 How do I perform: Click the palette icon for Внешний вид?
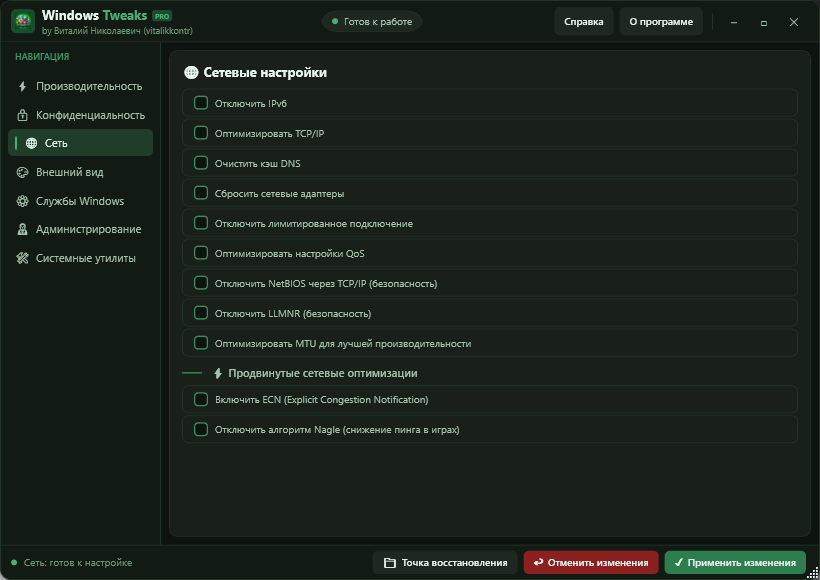pyautogui.click(x=22, y=172)
